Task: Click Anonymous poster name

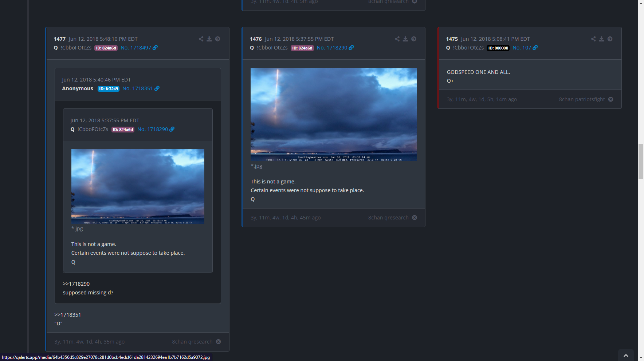Action: 78,88
